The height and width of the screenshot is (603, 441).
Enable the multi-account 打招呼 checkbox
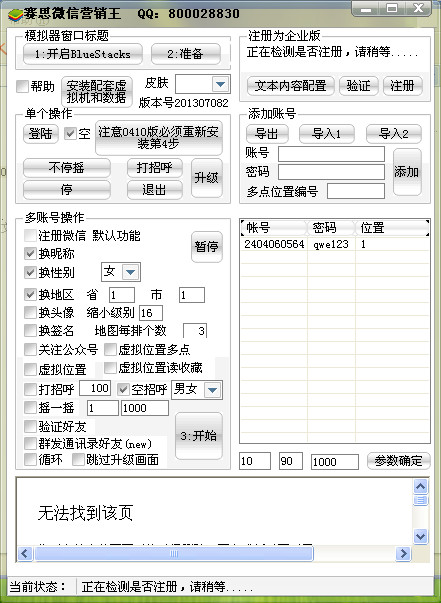(30, 389)
